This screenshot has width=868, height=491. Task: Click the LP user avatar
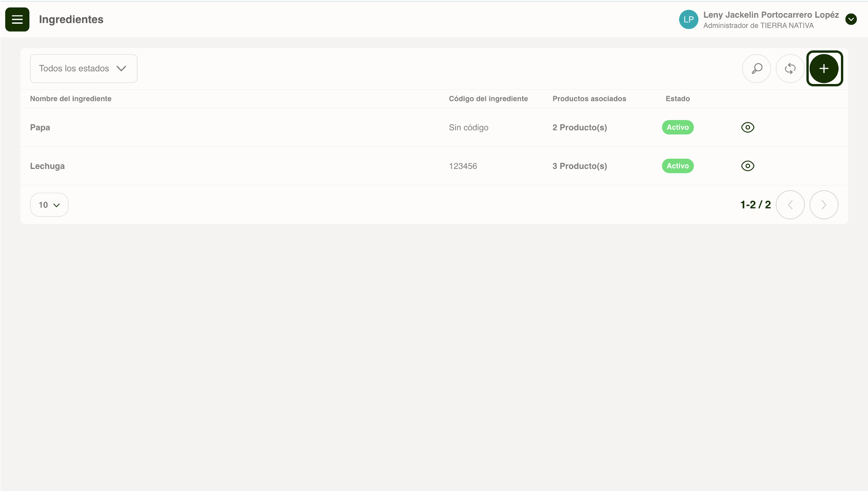(x=688, y=20)
